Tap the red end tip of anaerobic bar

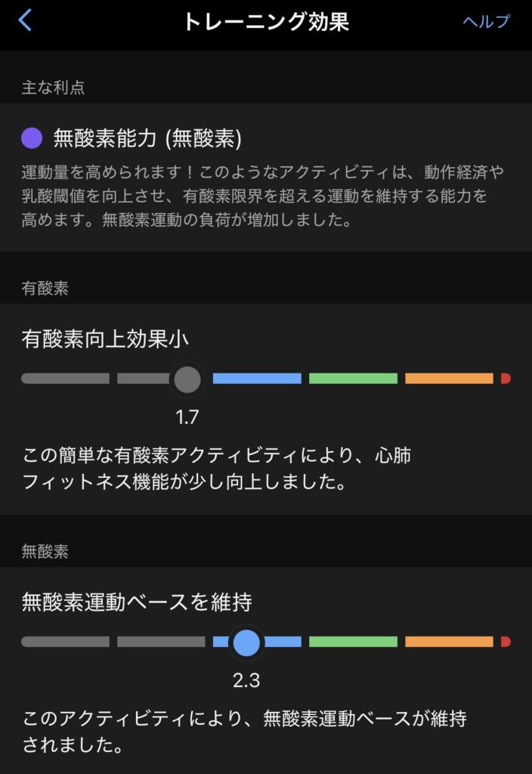pyautogui.click(x=506, y=642)
